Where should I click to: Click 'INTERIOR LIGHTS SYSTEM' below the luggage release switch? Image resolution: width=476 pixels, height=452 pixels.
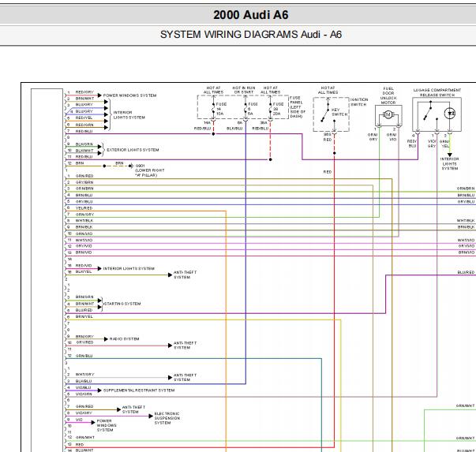pos(450,163)
